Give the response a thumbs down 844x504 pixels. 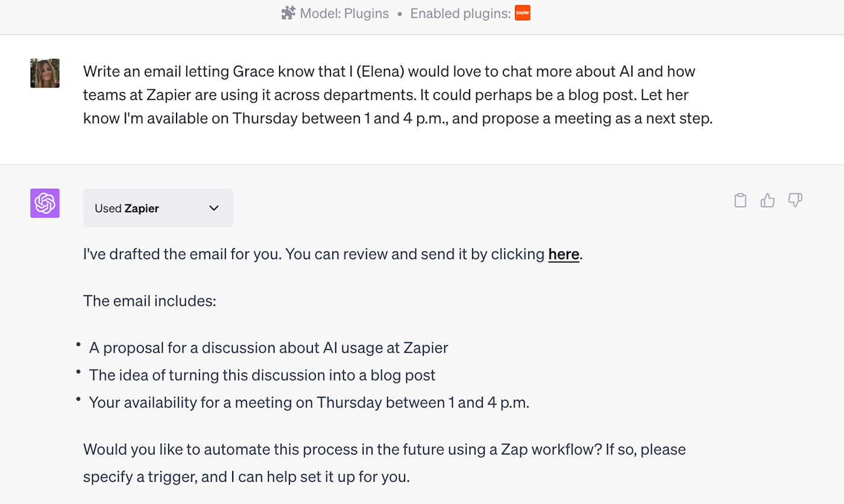795,201
